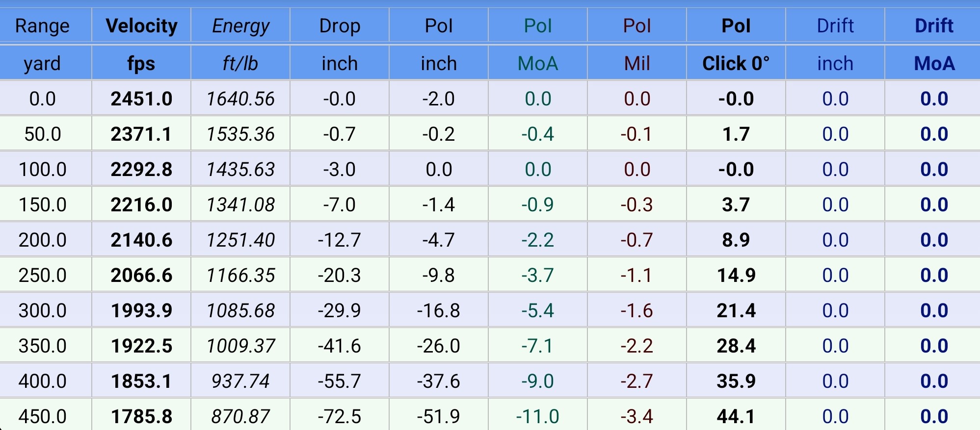Select the Pol click value 14.9
Viewport: 980px width, 430px height.
coord(736,275)
